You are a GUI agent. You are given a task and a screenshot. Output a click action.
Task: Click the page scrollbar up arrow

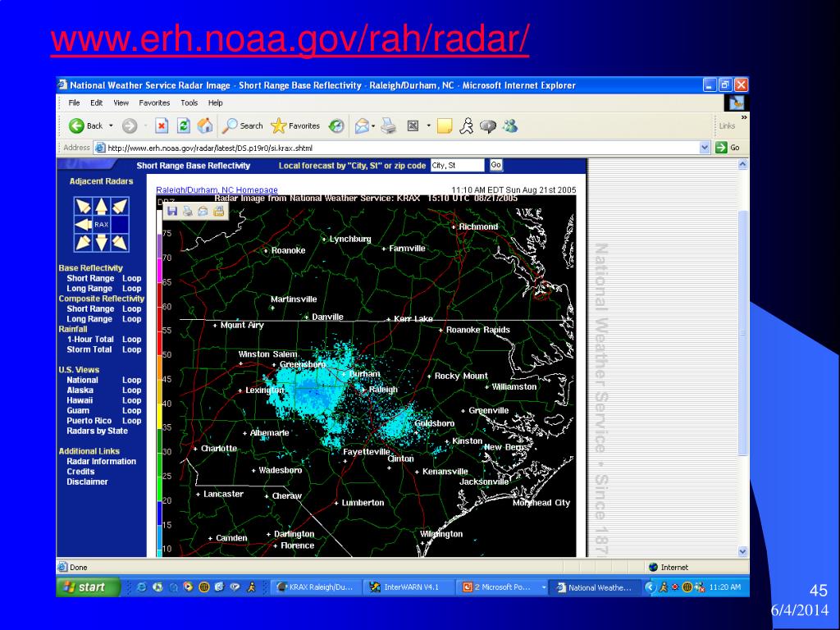pos(743,164)
